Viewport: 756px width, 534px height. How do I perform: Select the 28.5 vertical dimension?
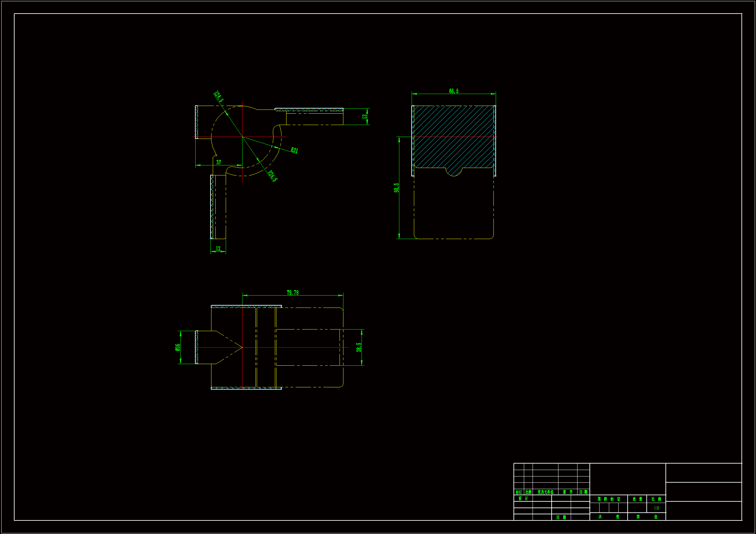coord(359,347)
